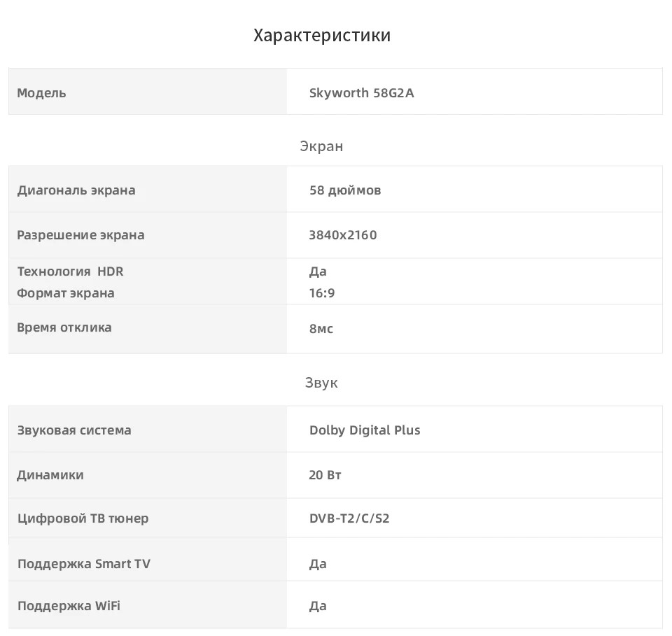
Task: Select the Dolby Digital Plus value
Action: 365,430
